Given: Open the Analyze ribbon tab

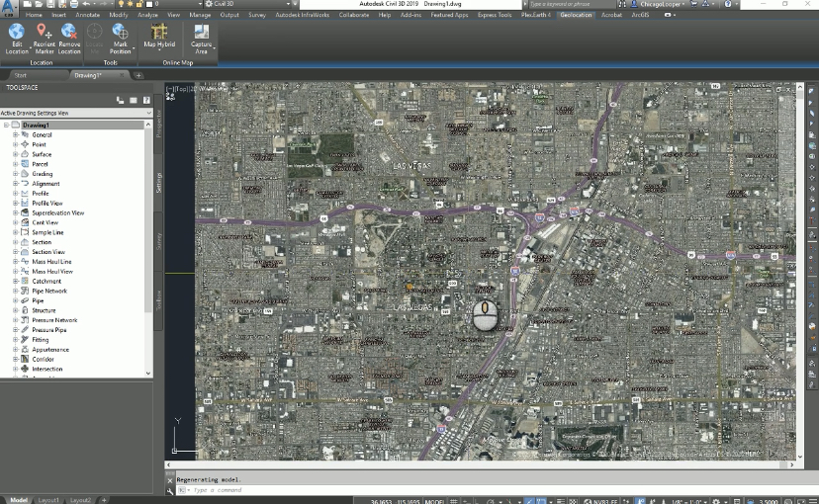Looking at the screenshot, I should pos(147,15).
